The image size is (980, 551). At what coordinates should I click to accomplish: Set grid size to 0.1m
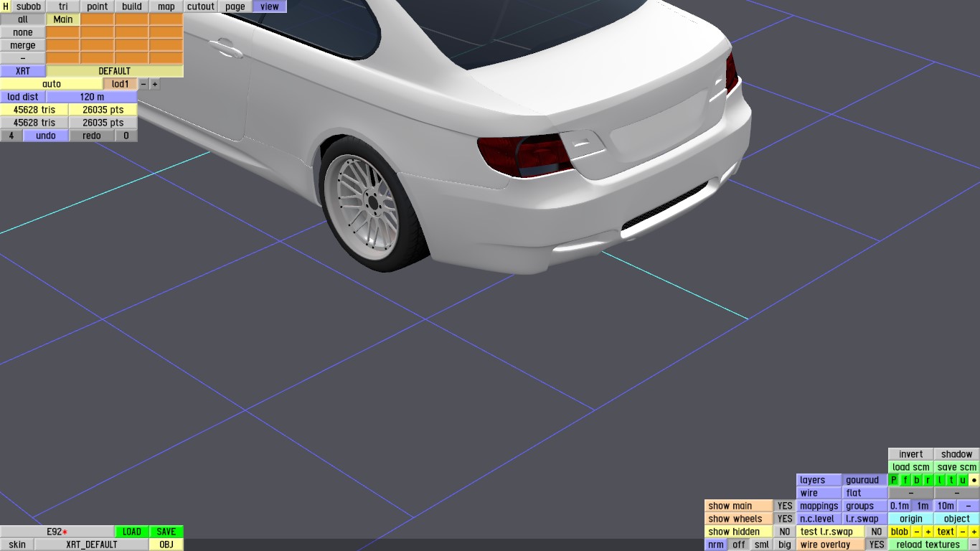coord(900,506)
